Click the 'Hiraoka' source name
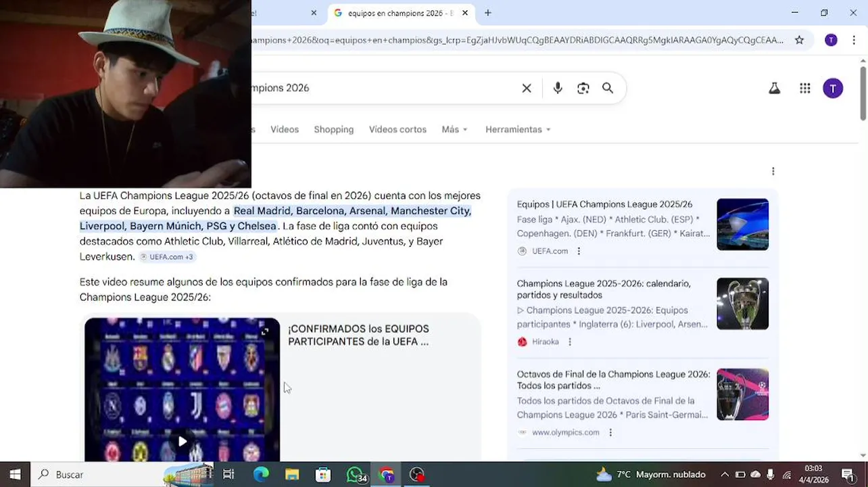Screen dimensions: 868x487 (x=546, y=342)
